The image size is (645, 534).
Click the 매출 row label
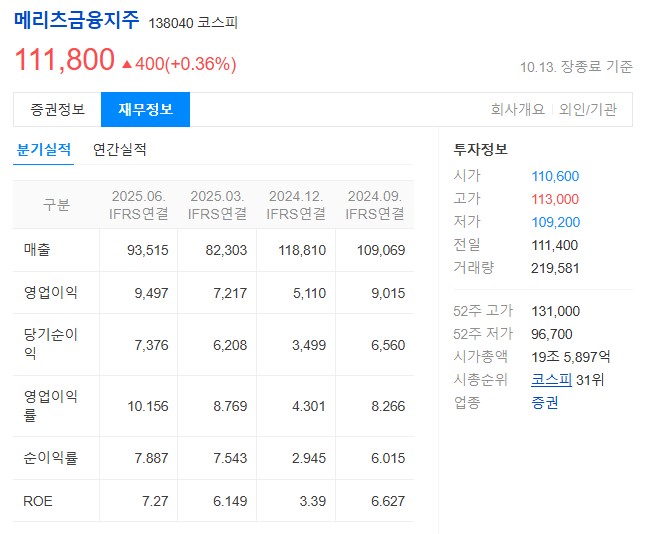click(37, 250)
